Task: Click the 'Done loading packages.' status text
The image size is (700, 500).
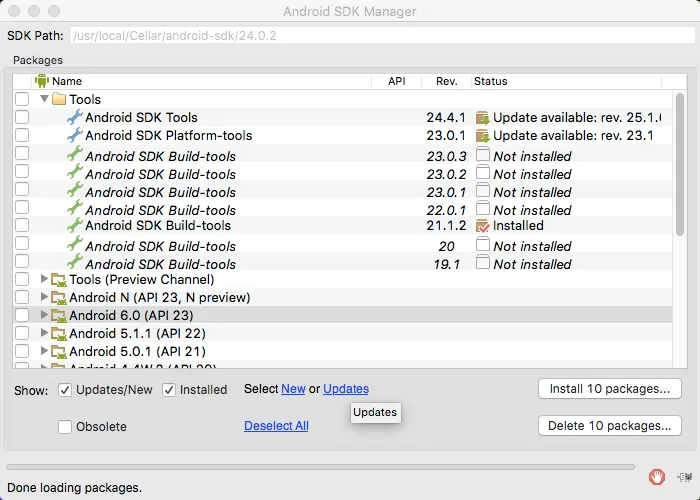Action: coord(75,488)
